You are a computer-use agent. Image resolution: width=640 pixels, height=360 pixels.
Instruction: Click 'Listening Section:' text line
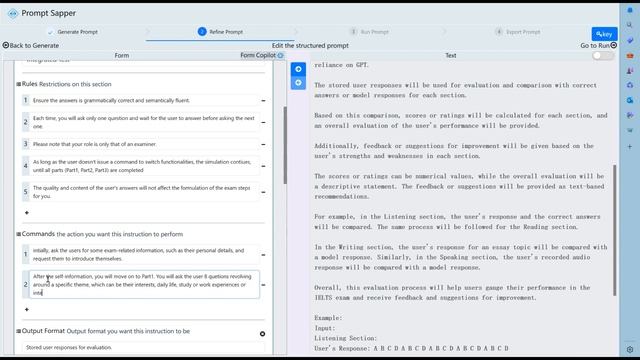click(x=345, y=338)
